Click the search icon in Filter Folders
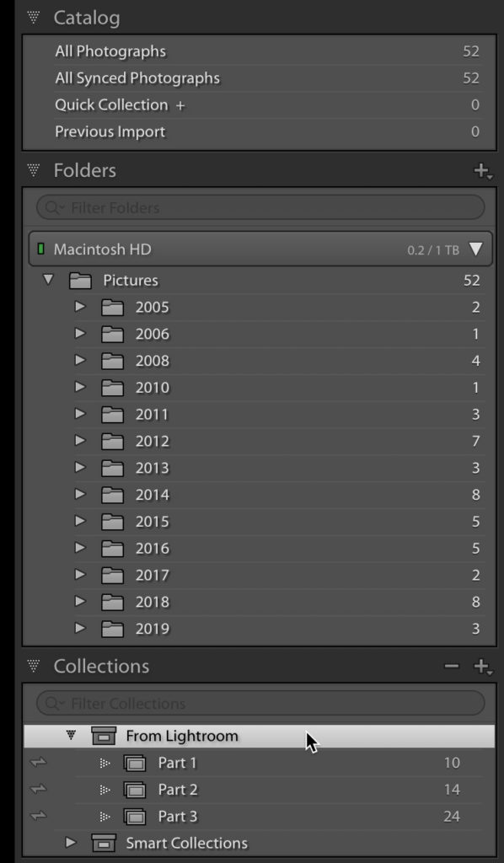Image resolution: width=504 pixels, height=863 pixels. (x=53, y=208)
